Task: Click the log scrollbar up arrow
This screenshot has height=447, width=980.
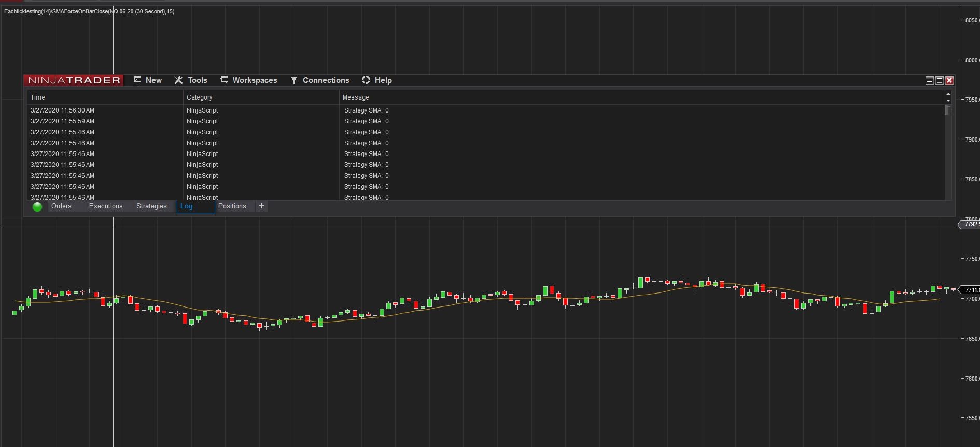Action: click(948, 94)
